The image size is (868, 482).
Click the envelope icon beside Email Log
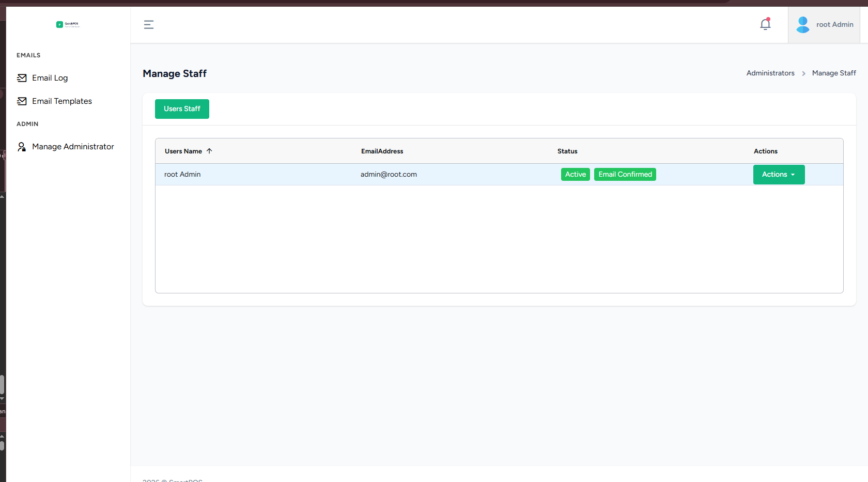[x=22, y=78]
